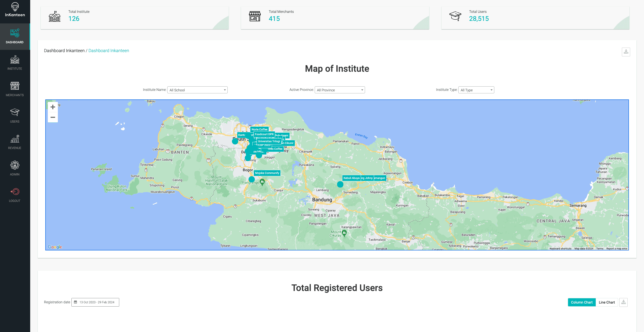Download the Map of Institute panel
Screen dimensions: 644x332
coord(626,52)
